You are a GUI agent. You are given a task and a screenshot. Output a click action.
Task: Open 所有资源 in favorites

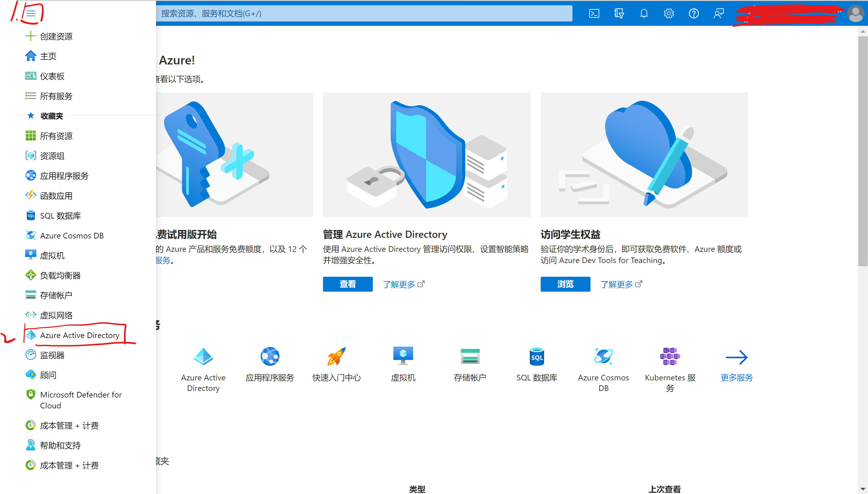click(x=49, y=136)
